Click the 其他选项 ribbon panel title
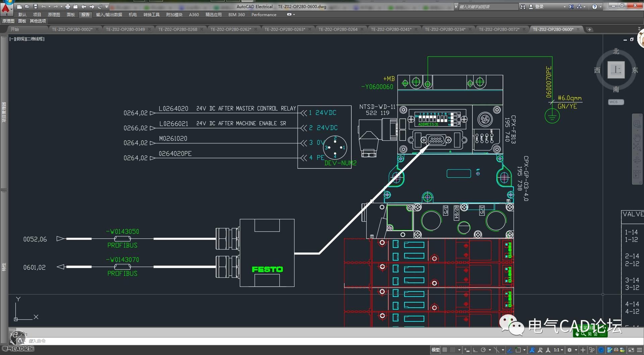Viewport: 644px width, 355px height. (38, 21)
